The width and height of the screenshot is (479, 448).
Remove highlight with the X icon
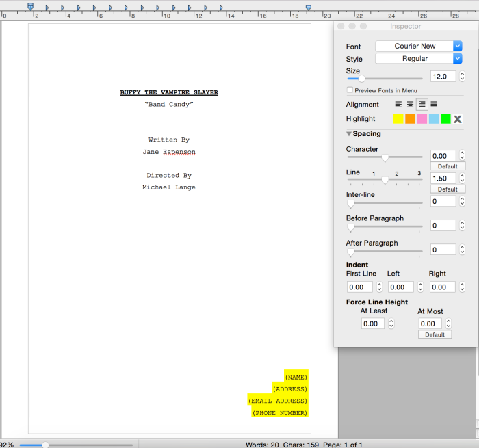pos(457,119)
